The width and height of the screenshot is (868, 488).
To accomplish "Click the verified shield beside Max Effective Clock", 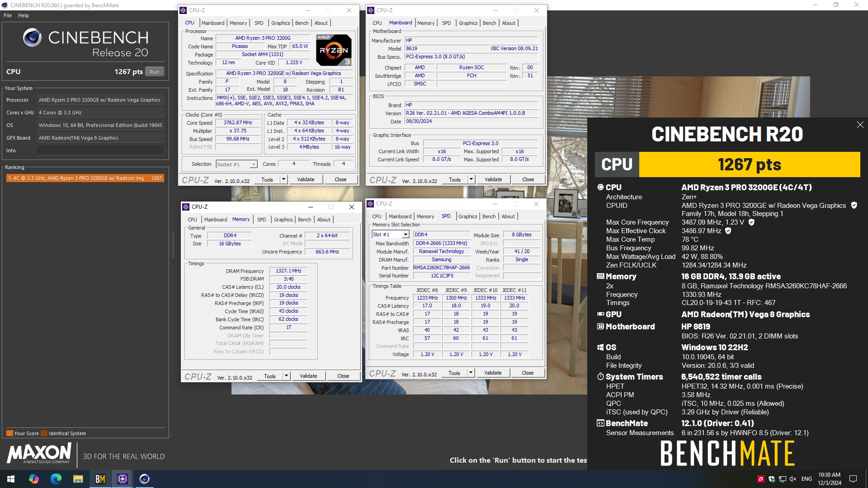I will tap(728, 231).
